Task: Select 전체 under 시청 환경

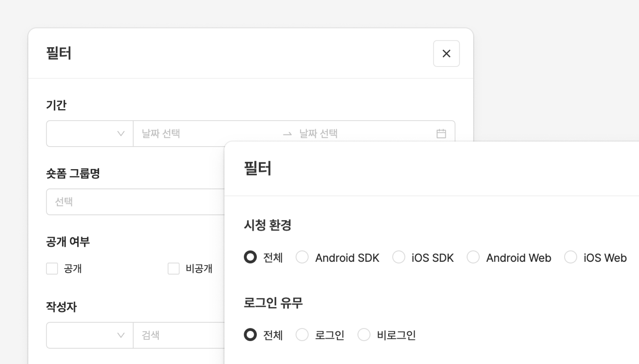Action: pyautogui.click(x=250, y=257)
